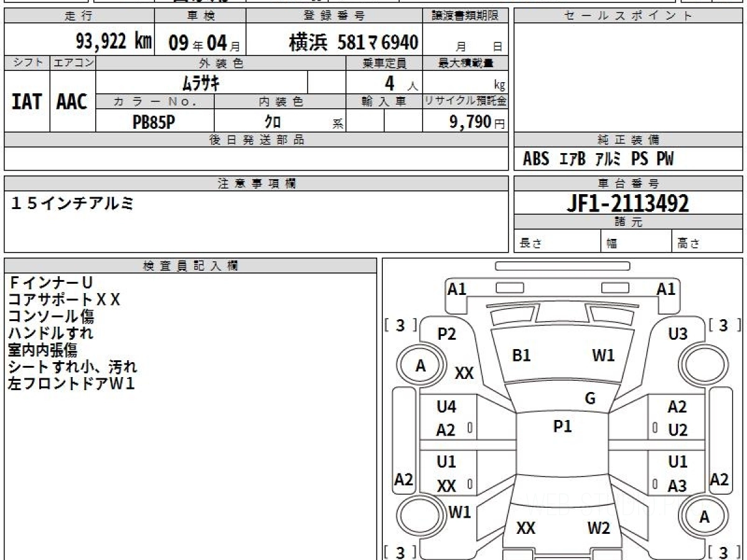Click the セールスポイント header

(x=629, y=16)
